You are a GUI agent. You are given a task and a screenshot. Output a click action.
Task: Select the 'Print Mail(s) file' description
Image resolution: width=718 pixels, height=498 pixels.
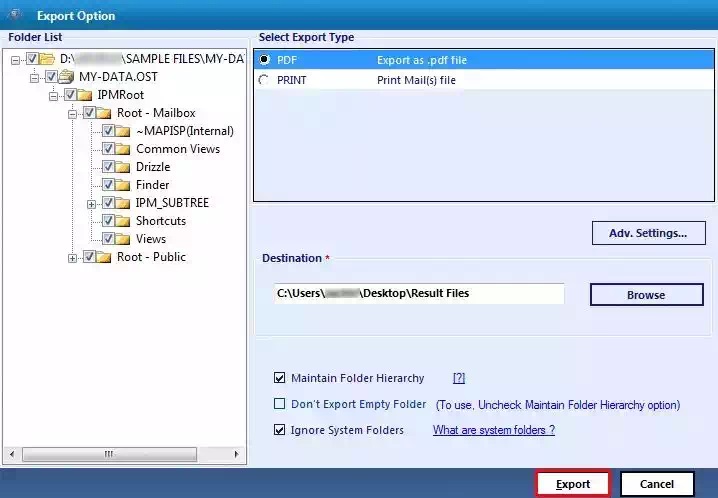point(416,80)
